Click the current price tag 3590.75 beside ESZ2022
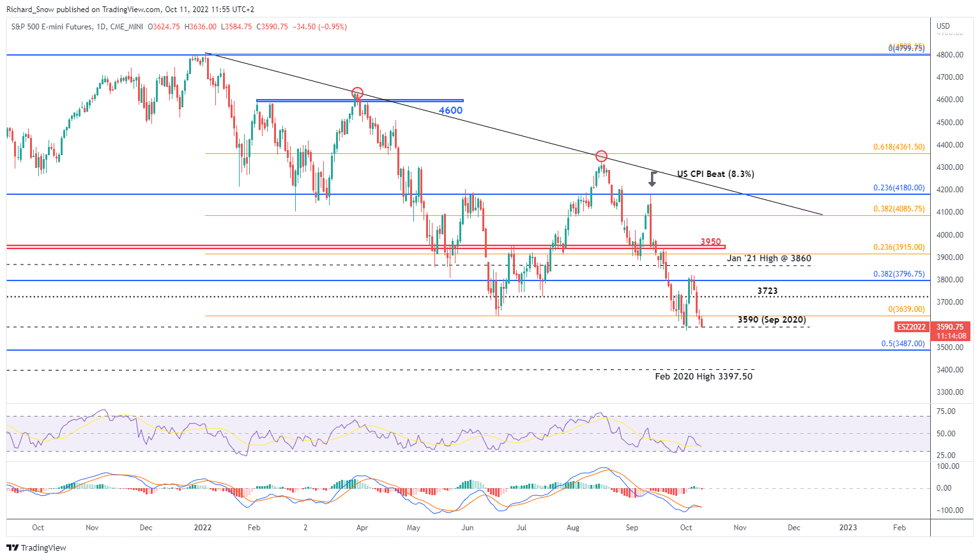The image size is (980, 559). click(x=949, y=326)
